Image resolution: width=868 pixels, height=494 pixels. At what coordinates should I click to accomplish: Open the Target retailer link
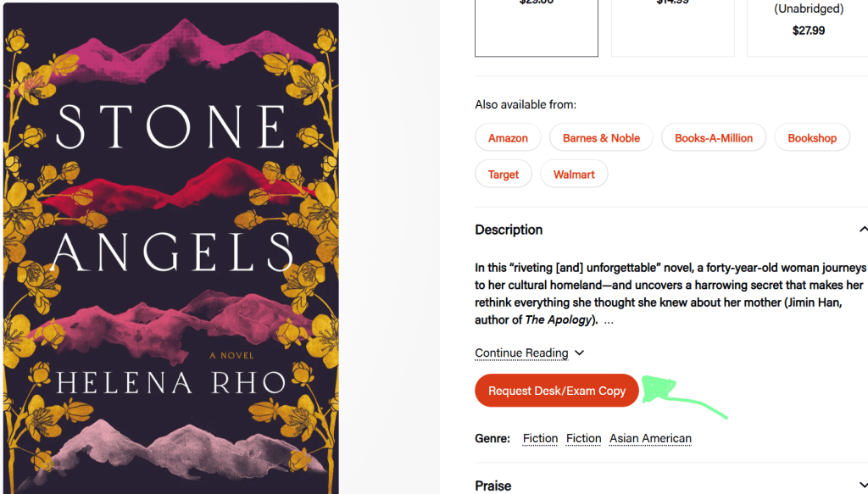(x=503, y=175)
